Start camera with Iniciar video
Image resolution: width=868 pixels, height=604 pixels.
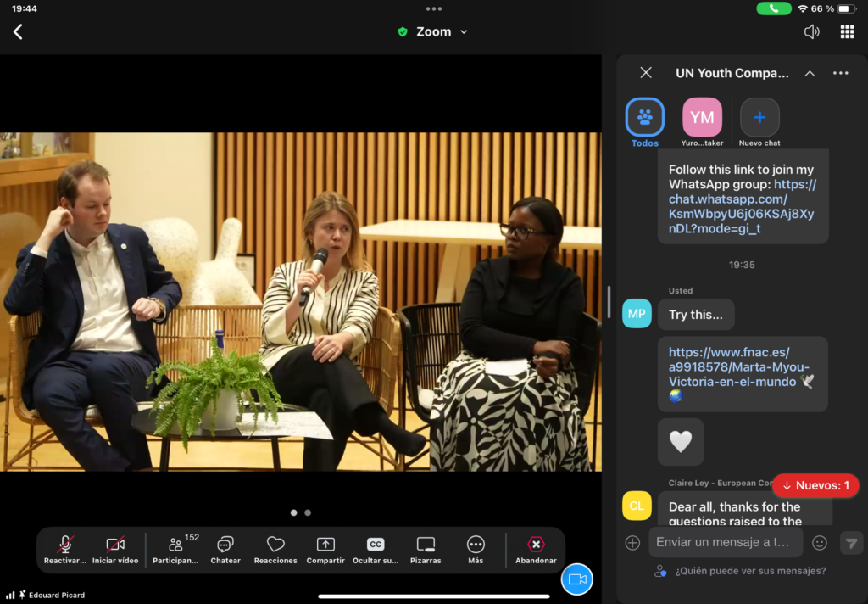[115, 549]
